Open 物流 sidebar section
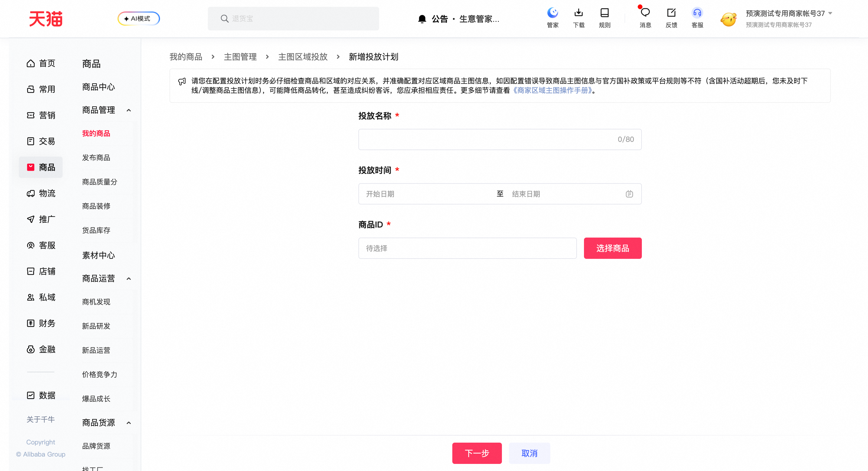This screenshot has width=868, height=471. point(41,193)
